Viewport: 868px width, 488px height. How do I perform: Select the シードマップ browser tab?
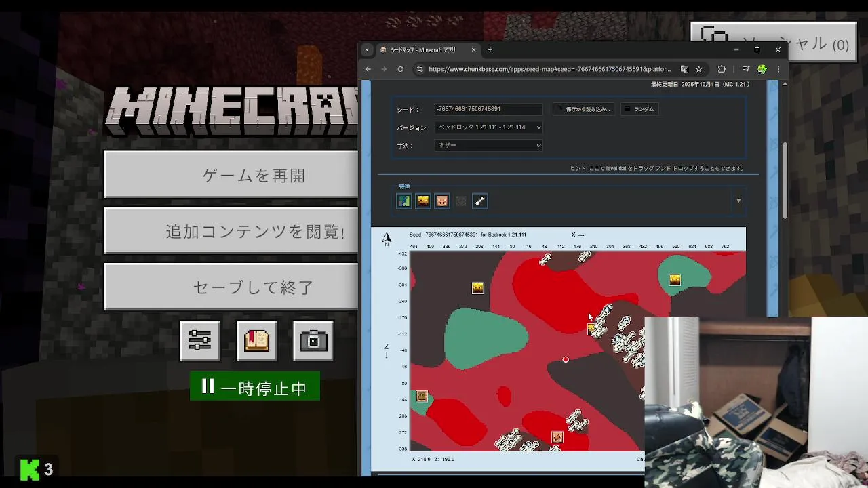[427, 49]
